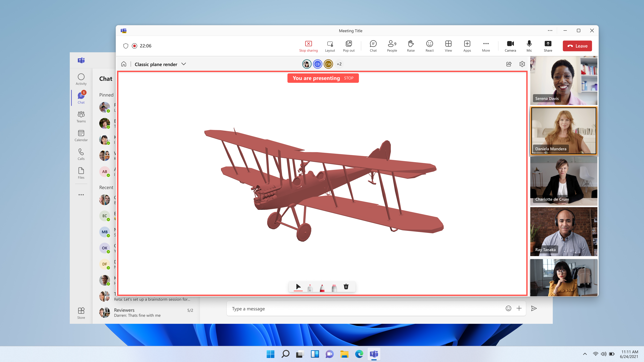The width and height of the screenshot is (644, 362).
Task: Expand Classic plane render dropdown
Action: point(184,64)
